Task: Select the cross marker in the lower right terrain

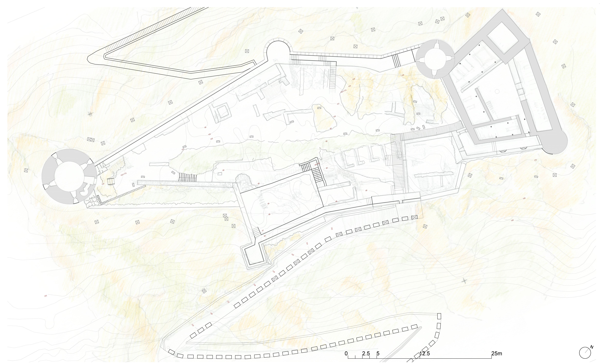Action: (x=464, y=281)
